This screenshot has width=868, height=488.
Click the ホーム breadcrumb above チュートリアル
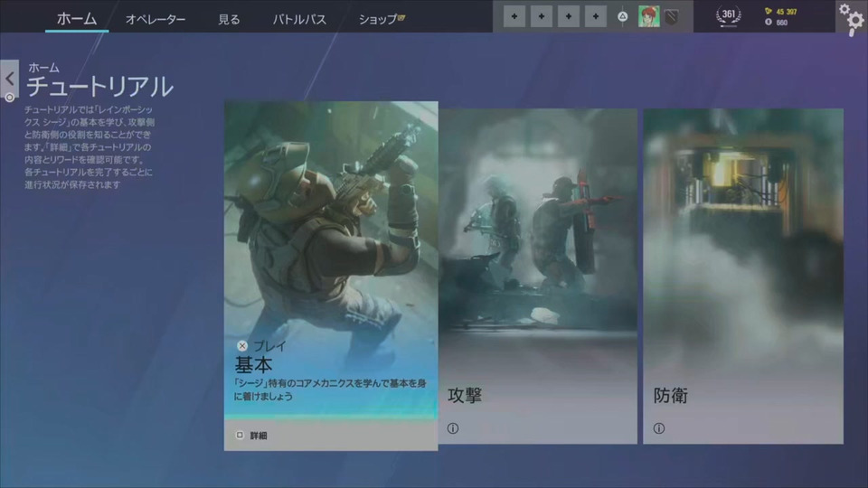[43, 68]
